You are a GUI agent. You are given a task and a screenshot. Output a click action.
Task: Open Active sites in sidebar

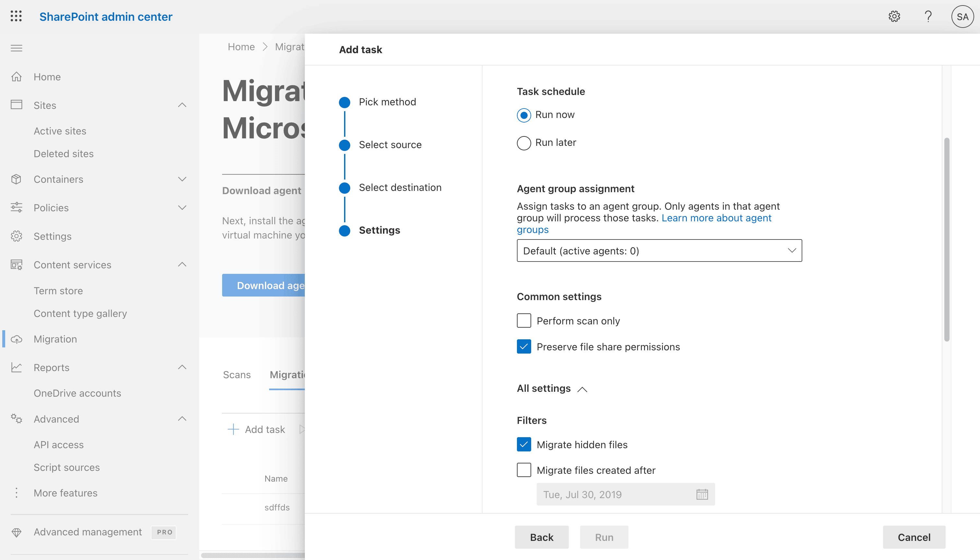(60, 131)
